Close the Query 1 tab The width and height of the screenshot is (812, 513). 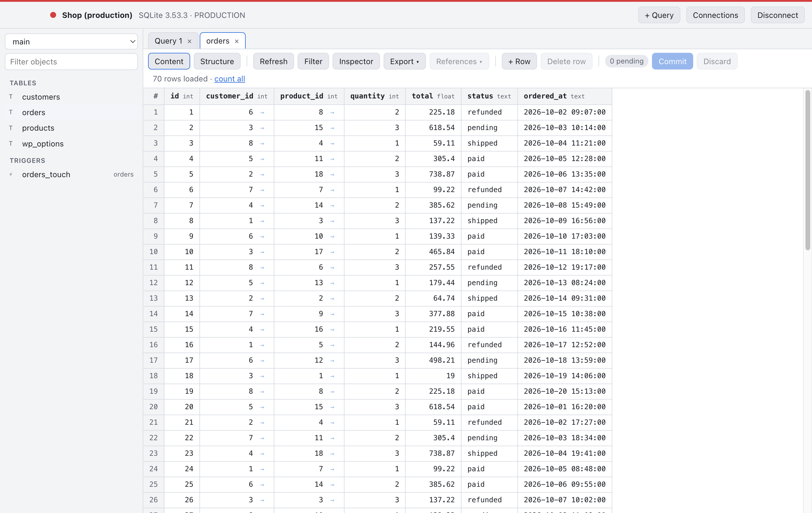click(x=190, y=41)
